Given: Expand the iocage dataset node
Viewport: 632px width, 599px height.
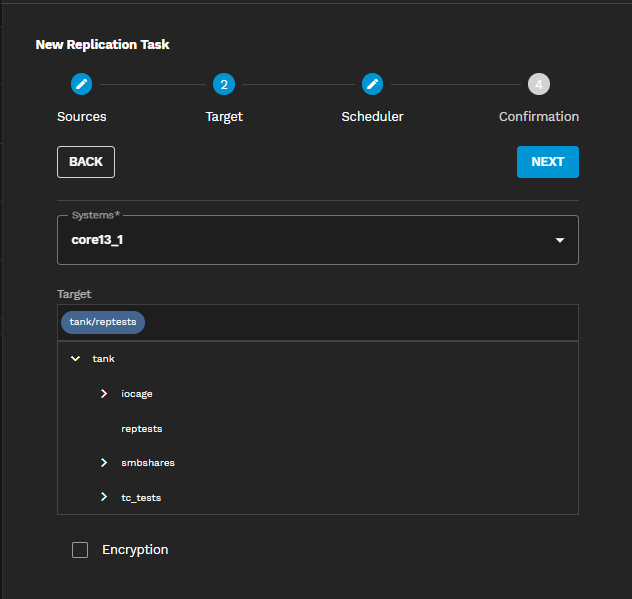Looking at the screenshot, I should click(104, 394).
